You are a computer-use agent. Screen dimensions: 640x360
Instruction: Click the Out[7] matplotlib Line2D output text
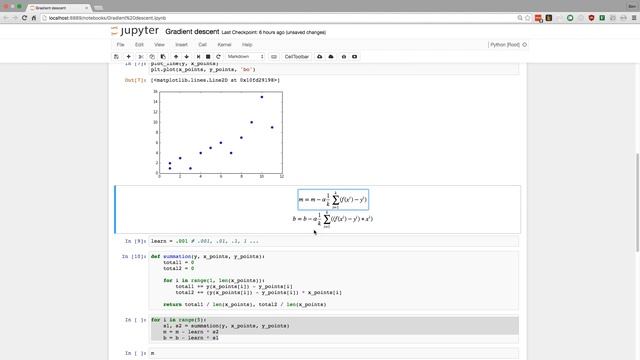click(x=215, y=80)
